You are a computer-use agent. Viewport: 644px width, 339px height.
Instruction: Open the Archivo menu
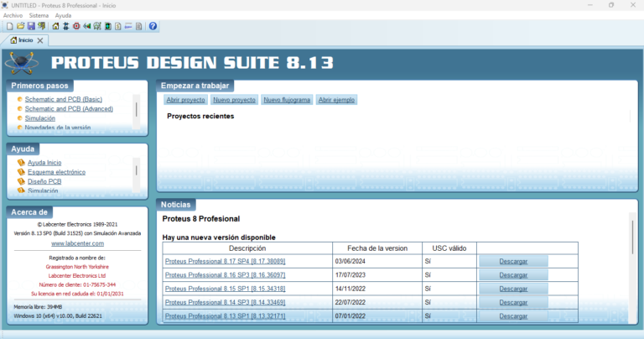(x=13, y=15)
